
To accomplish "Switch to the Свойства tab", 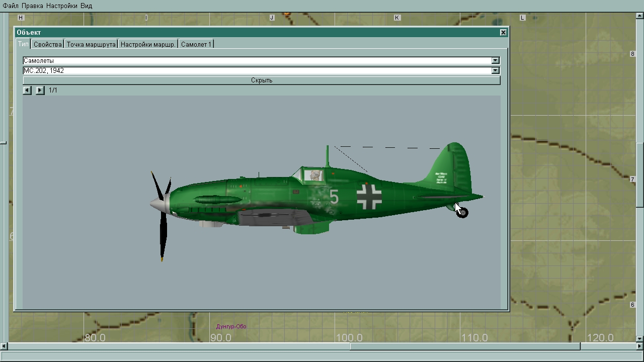I will (47, 44).
